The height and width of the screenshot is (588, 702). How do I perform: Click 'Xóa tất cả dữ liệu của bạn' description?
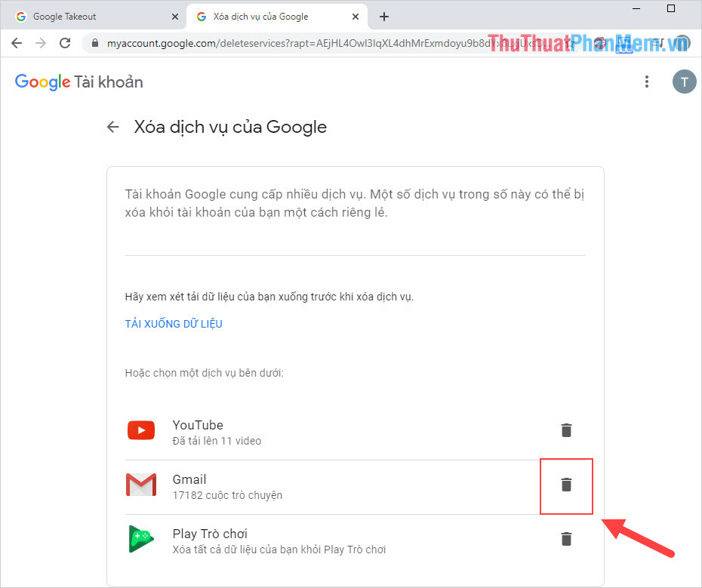point(279,550)
